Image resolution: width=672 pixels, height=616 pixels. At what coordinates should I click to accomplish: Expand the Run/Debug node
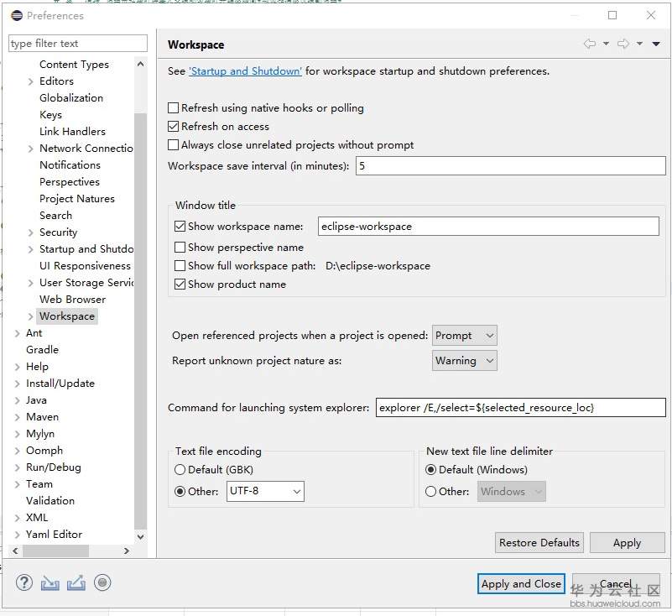tap(17, 467)
